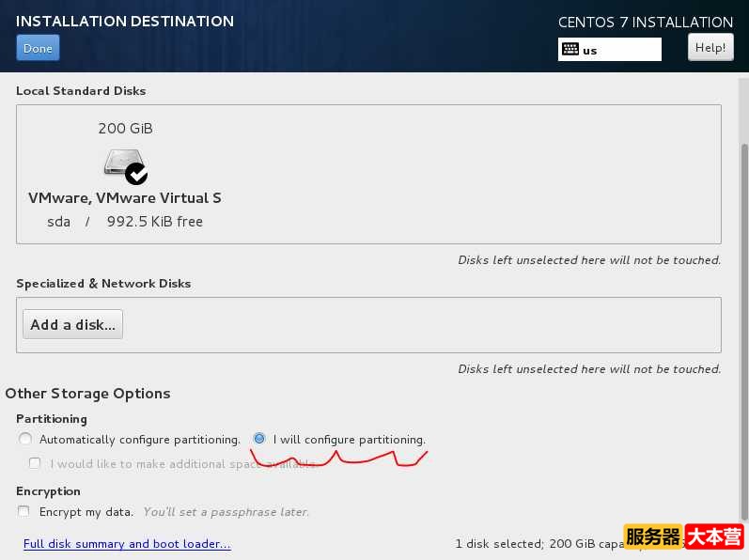The image size is (749, 560).
Task: Click the Other Storage Options heading
Action: point(88,394)
